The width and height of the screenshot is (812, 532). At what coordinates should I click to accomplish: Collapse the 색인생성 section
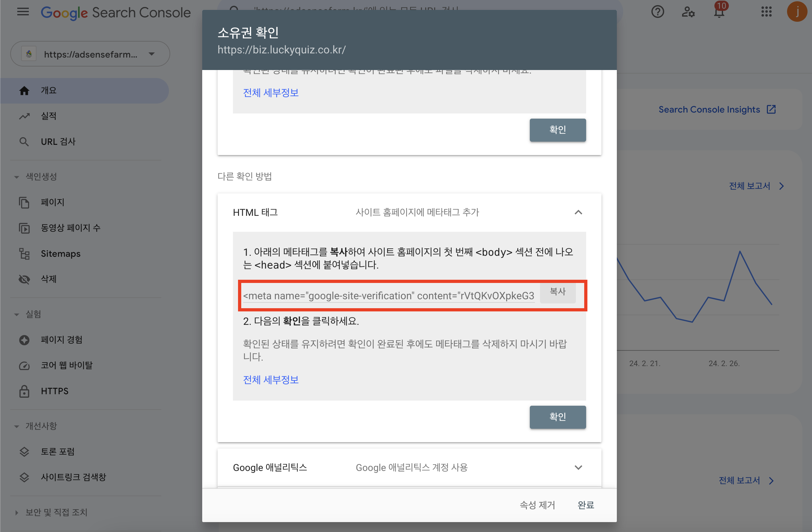click(x=17, y=177)
